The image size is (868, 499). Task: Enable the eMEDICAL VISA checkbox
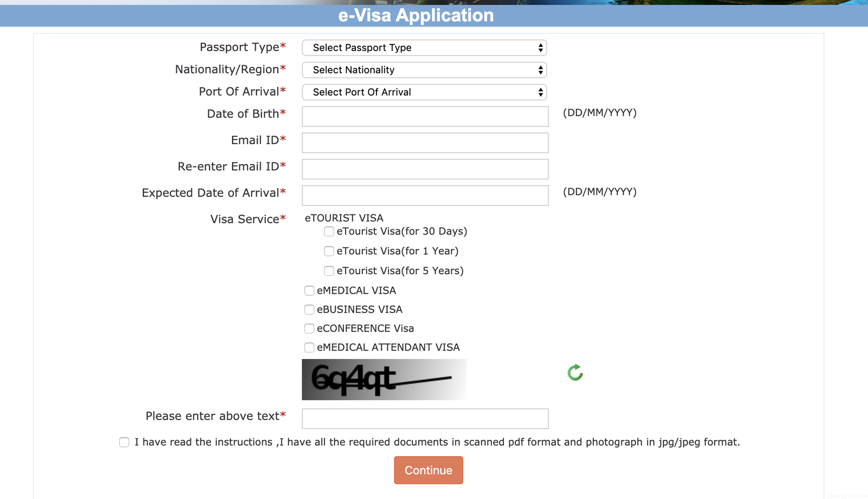[309, 291]
